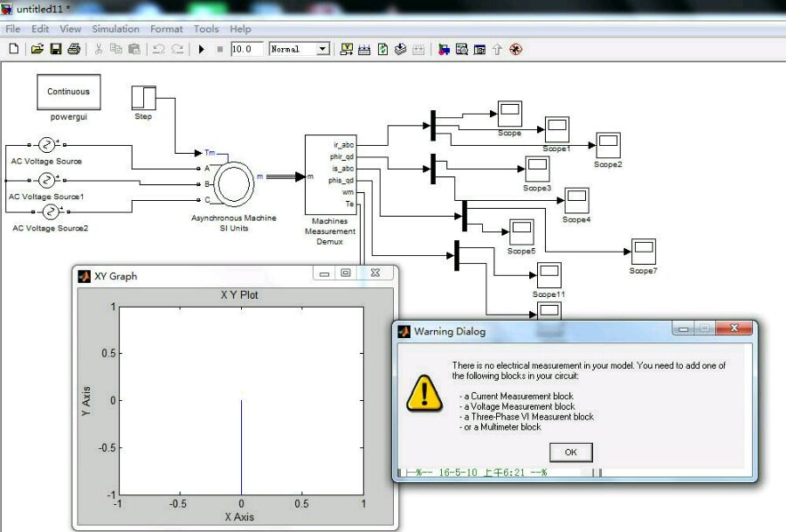Select the Scope2 block
786x532 pixels.
click(608, 145)
